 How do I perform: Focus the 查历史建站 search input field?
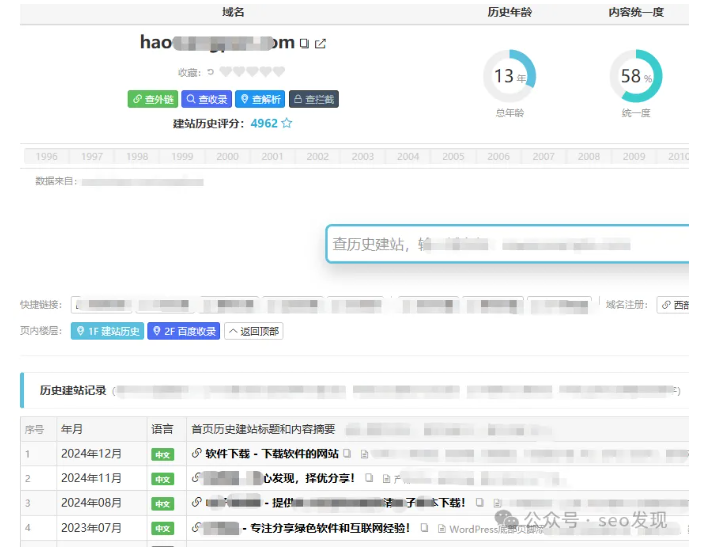[507, 244]
